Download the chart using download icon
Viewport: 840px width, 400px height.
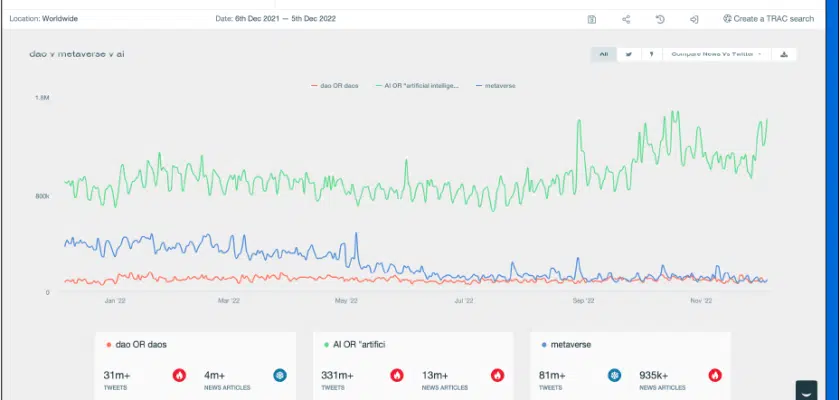point(784,54)
